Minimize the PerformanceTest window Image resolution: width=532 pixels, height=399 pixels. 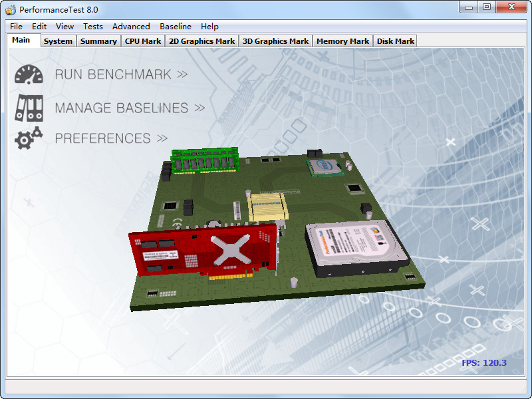tap(469, 7)
